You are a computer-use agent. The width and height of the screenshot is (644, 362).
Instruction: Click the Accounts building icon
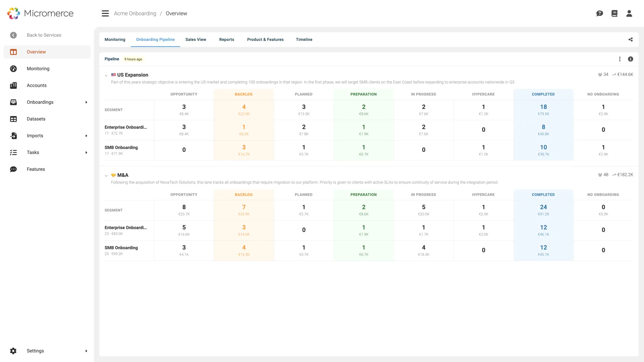click(13, 85)
